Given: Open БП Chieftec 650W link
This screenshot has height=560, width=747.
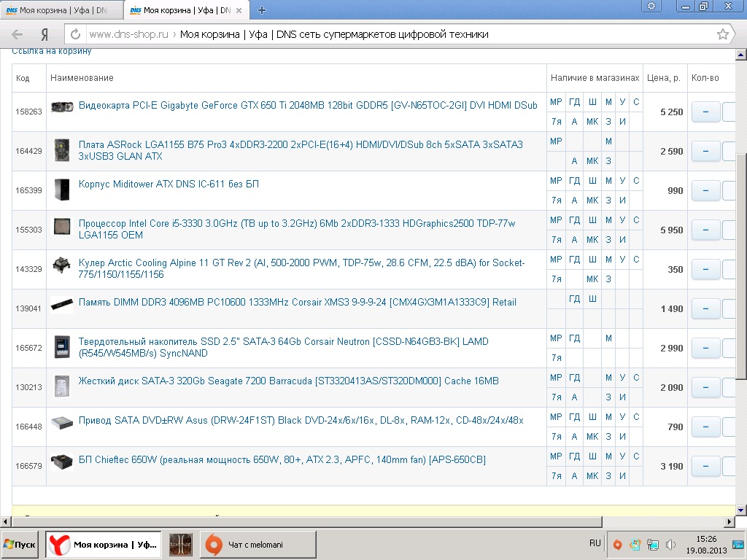Looking at the screenshot, I should [282, 460].
